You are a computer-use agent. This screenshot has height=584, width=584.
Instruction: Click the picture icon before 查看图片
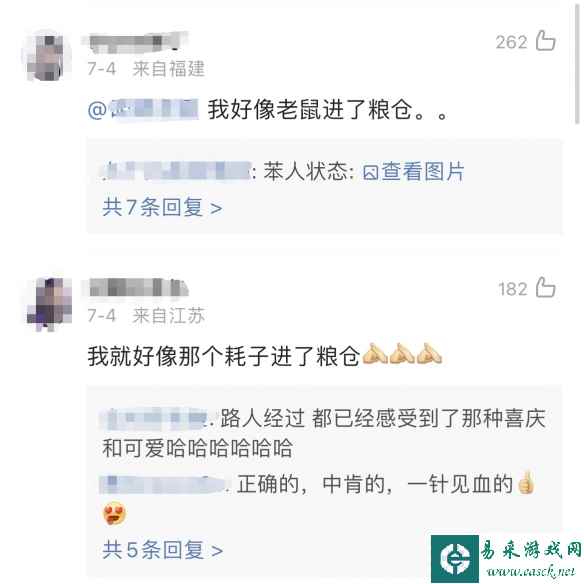coord(371,173)
